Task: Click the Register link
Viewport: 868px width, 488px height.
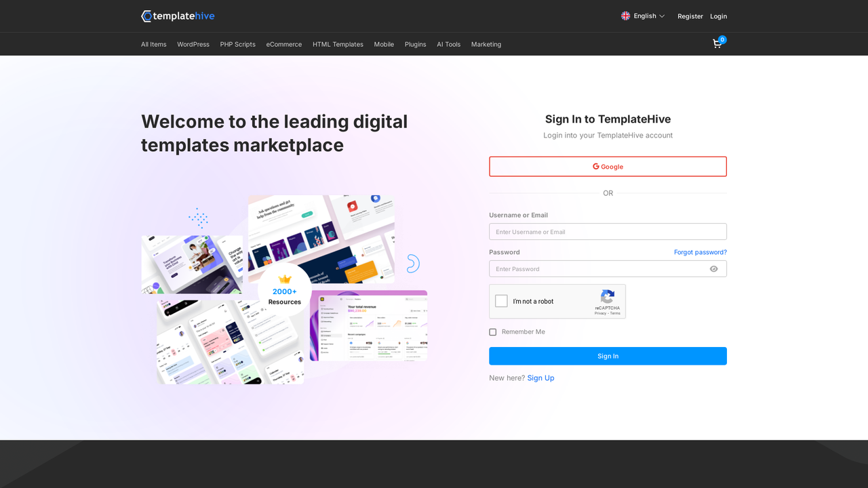Action: [x=690, y=16]
